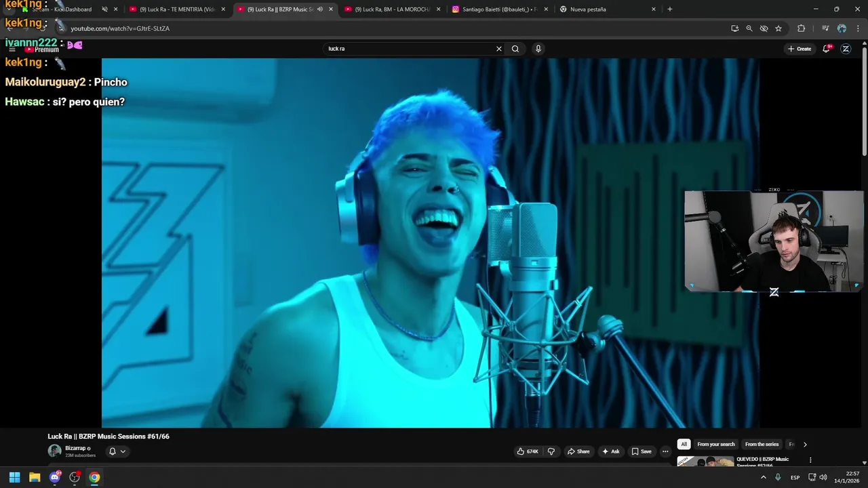Open the Windows Start menu
The height and width of the screenshot is (488, 868).
[x=14, y=477]
